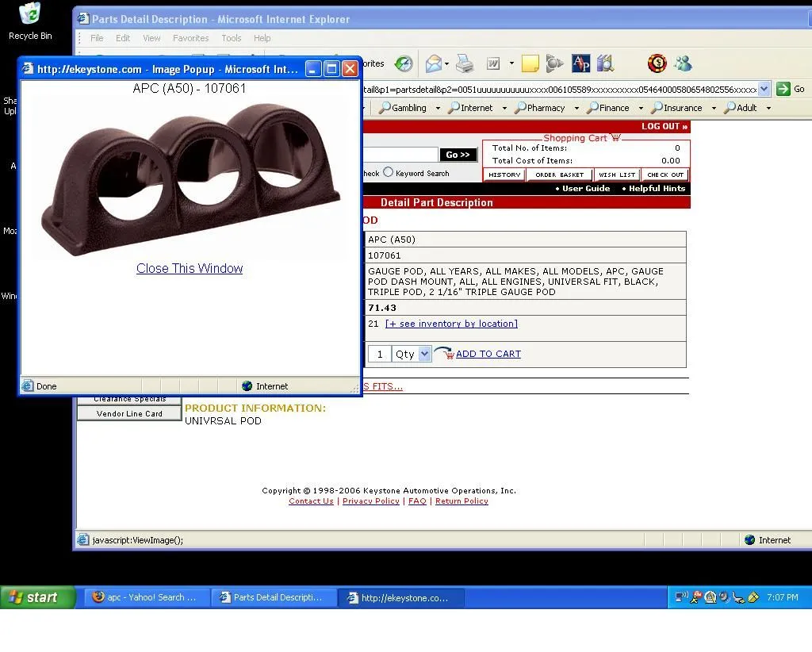Click the History toolbar icon

coord(404,63)
